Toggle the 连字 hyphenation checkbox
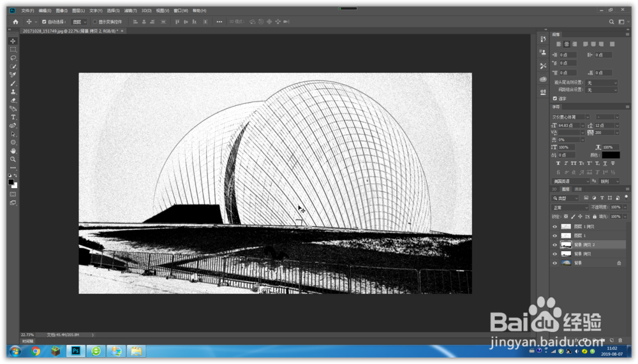Viewport: 638px width, 364px height. click(x=554, y=98)
